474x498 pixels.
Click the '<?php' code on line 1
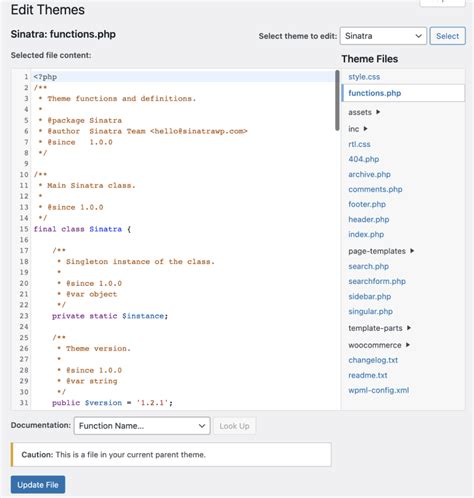pos(45,77)
